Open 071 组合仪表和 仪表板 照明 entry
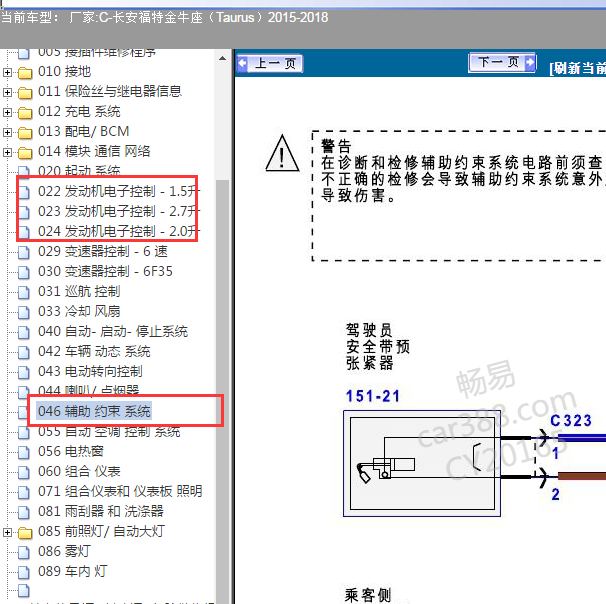 120,492
